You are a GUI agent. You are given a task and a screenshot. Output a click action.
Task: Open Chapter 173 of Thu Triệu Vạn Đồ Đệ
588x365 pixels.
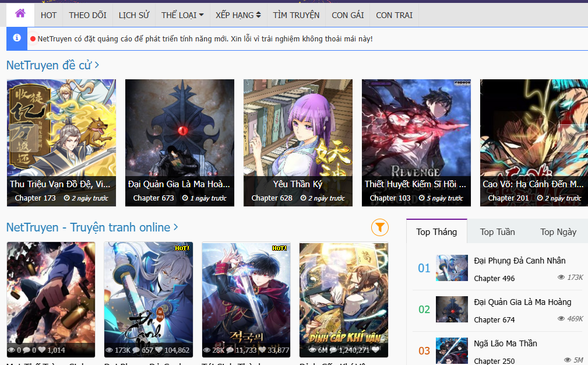(35, 198)
